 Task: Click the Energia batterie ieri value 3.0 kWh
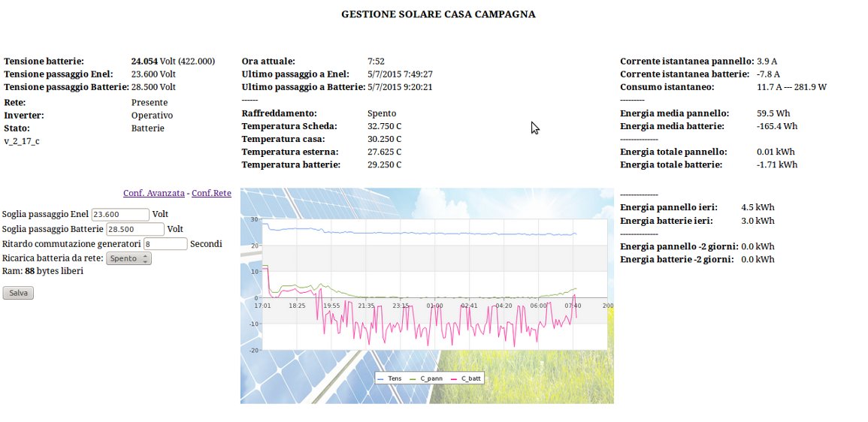(x=758, y=221)
